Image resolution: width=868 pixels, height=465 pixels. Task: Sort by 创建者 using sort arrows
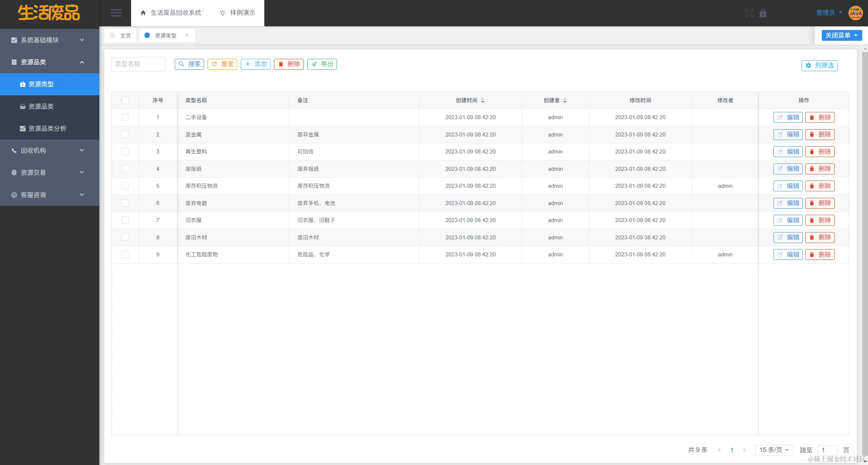pyautogui.click(x=565, y=100)
